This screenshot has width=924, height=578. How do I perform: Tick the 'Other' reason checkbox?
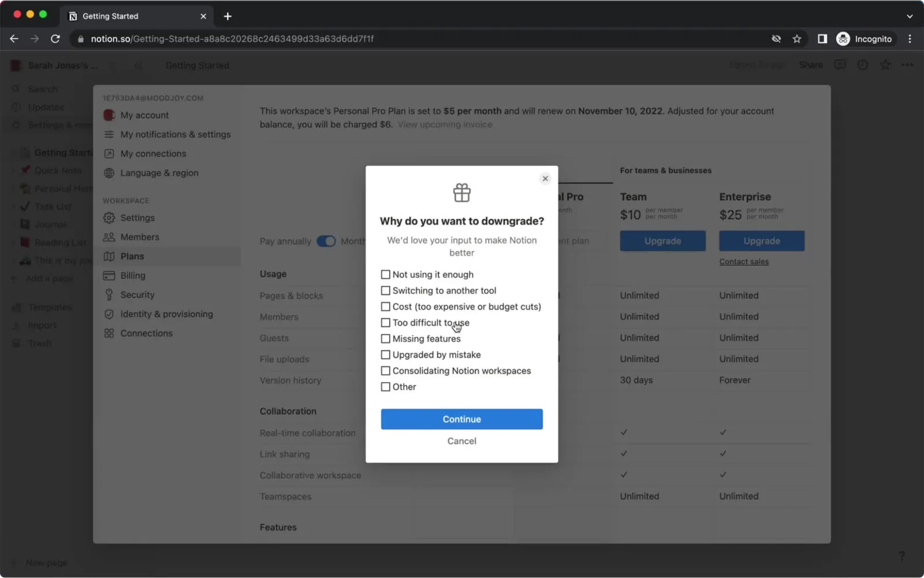click(x=385, y=387)
